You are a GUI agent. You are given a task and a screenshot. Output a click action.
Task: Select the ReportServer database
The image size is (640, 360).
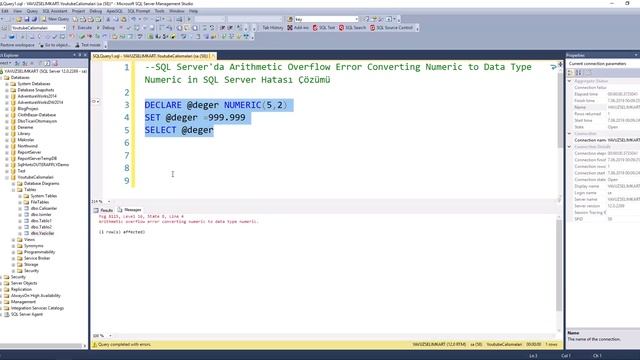tap(29, 152)
